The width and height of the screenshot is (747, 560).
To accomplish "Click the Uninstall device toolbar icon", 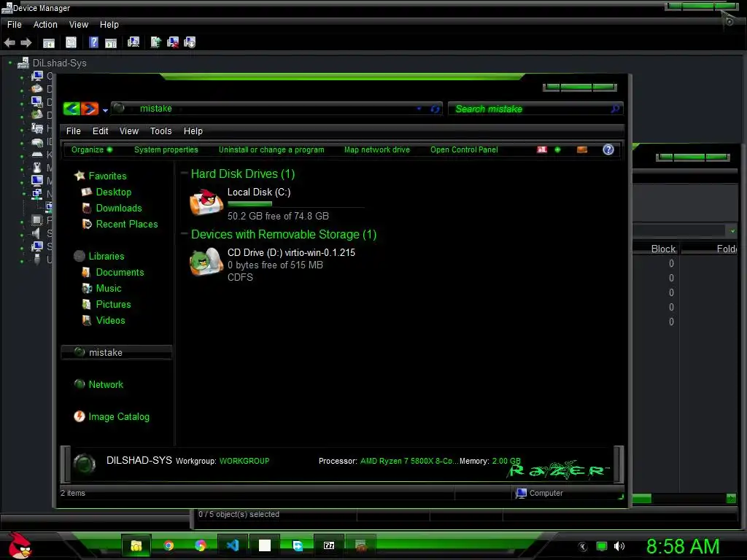I will [173, 43].
